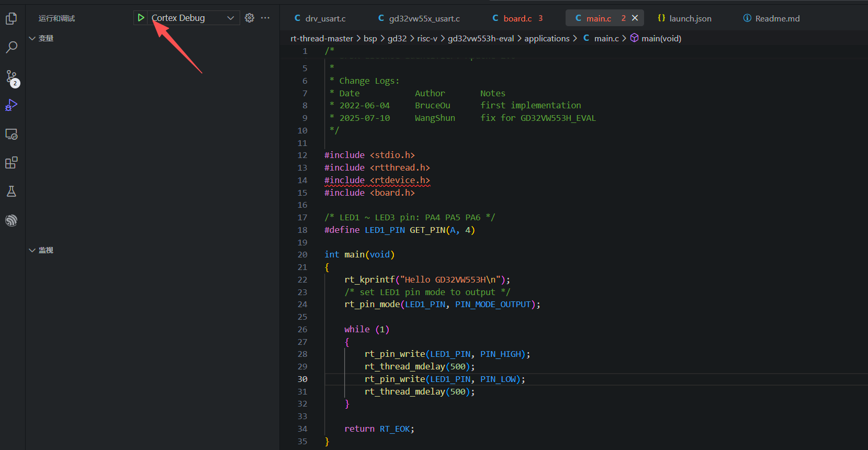Screen dimensions: 868x450
Task: Open launch.json via the gear icon
Action: [250, 18]
